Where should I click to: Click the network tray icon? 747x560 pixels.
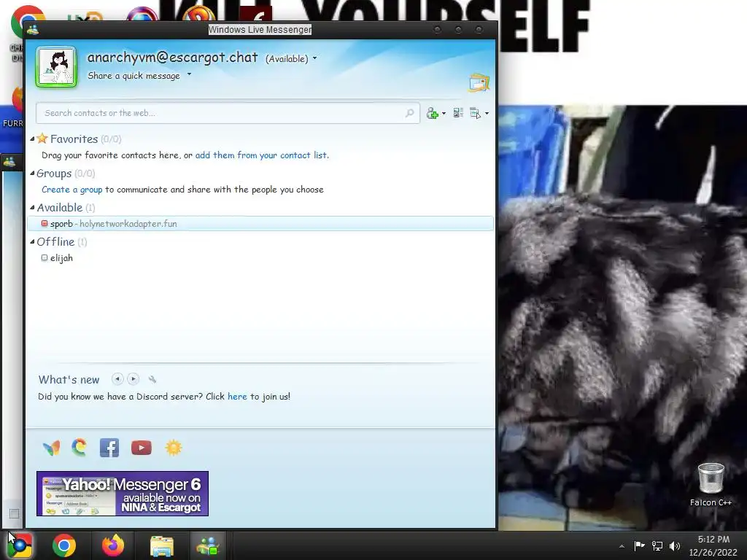pos(657,545)
